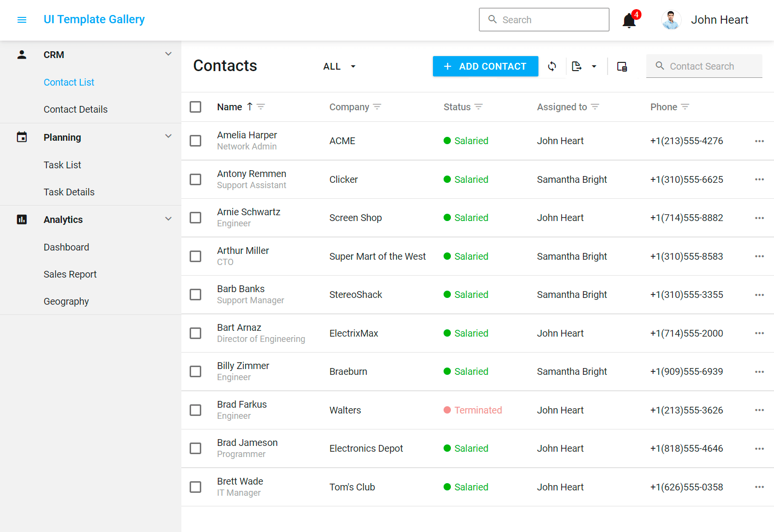Click inside the Contact Search field
The width and height of the screenshot is (774, 532).
(x=704, y=66)
